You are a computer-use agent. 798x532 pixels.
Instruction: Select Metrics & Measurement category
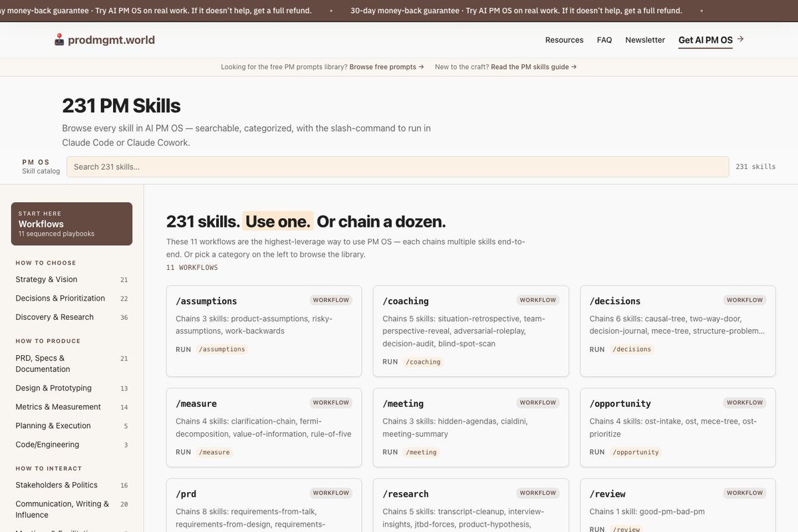point(72,407)
